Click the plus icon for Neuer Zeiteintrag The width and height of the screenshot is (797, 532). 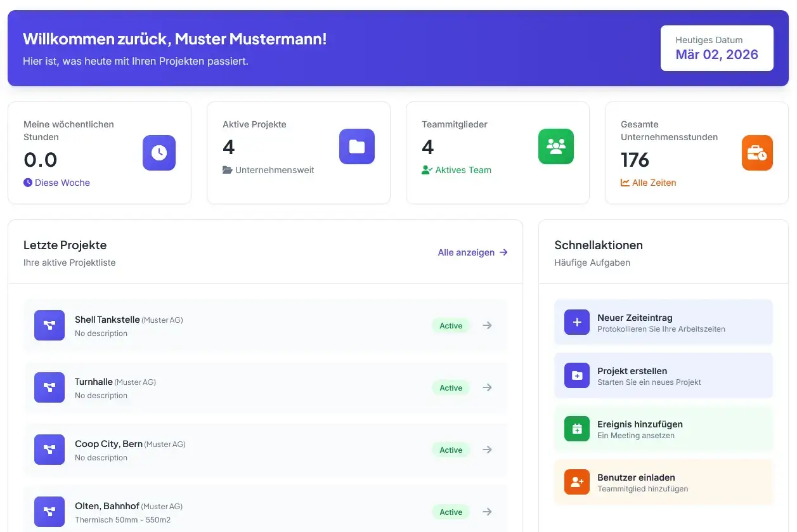tap(577, 322)
